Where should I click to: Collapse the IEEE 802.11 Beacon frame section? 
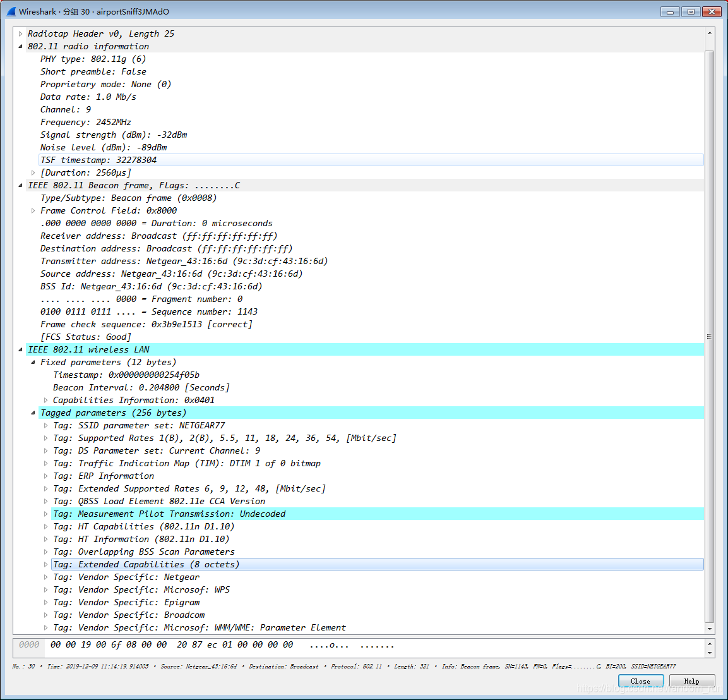[x=20, y=185]
